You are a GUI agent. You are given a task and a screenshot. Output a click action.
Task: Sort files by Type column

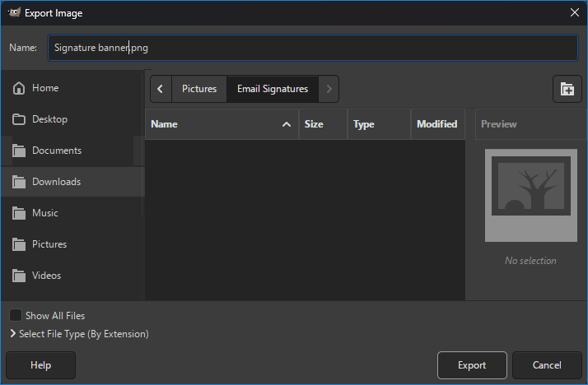pos(379,124)
